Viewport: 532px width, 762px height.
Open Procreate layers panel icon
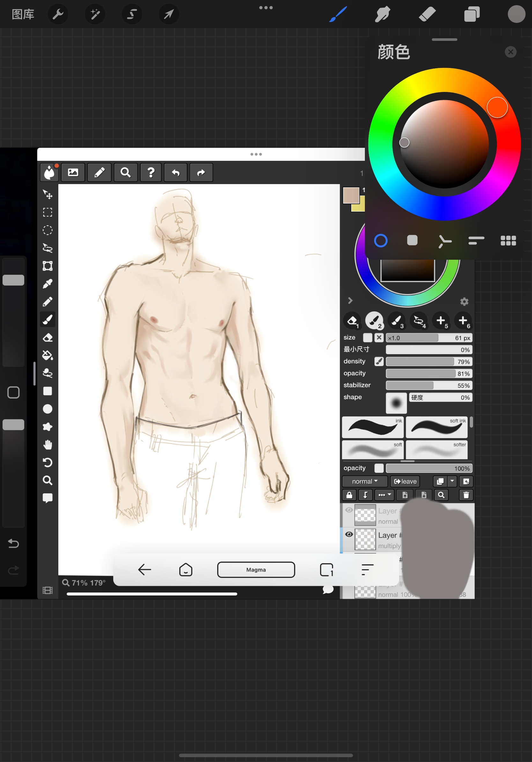(472, 14)
